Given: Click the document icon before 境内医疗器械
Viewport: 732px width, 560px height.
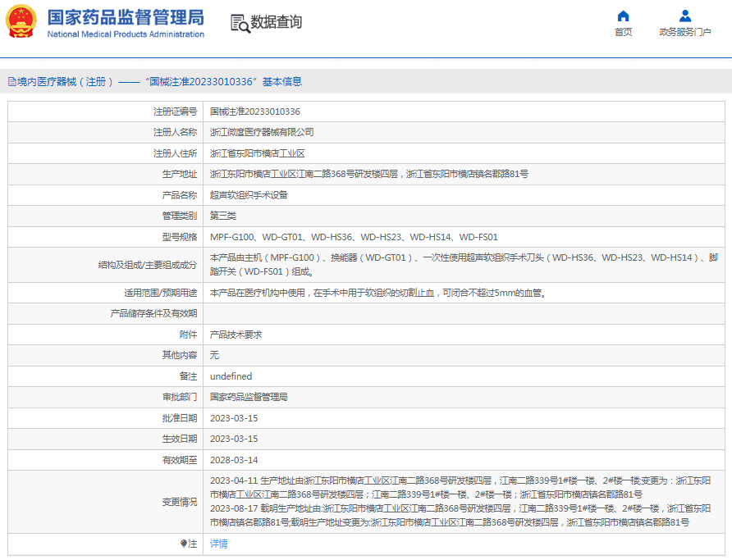Looking at the screenshot, I should coord(11,82).
